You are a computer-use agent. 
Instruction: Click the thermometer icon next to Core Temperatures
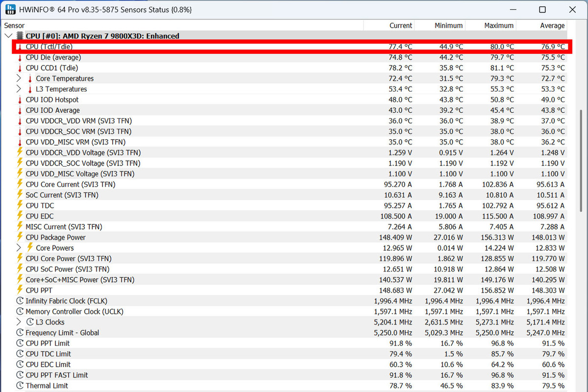[x=30, y=78]
